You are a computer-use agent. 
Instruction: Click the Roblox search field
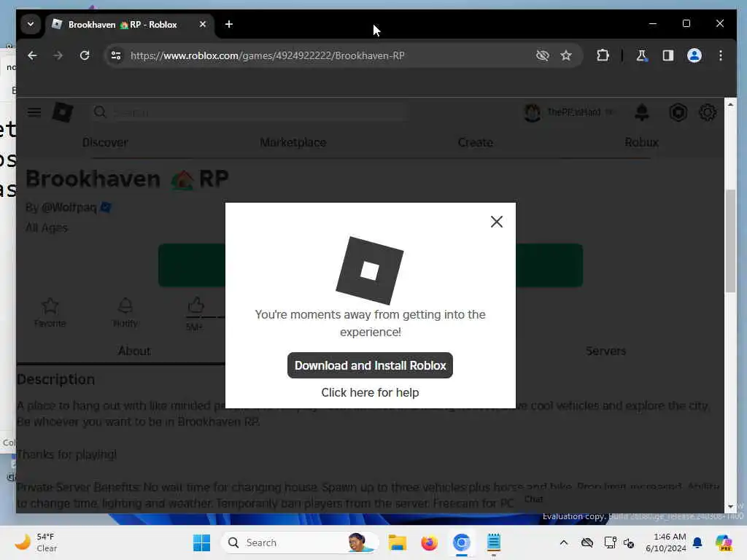[x=248, y=112]
